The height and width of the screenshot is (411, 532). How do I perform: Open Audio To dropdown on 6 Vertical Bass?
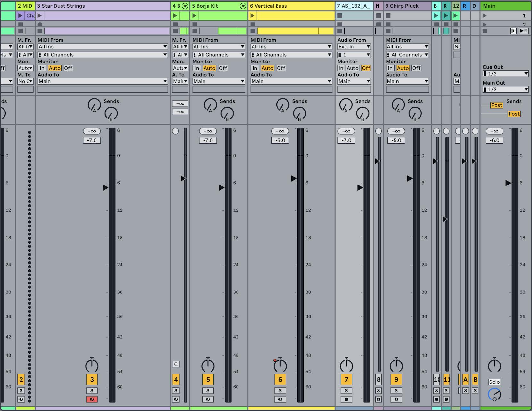291,81
